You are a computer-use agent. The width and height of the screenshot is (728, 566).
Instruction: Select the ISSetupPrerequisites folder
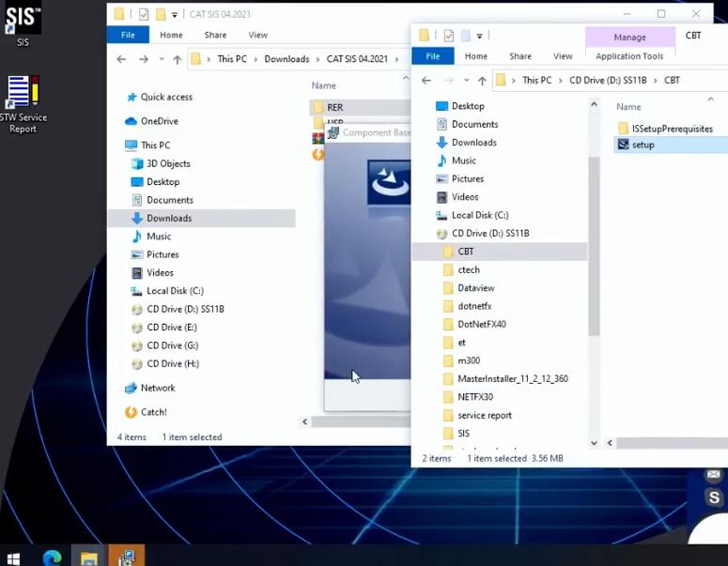coord(672,129)
